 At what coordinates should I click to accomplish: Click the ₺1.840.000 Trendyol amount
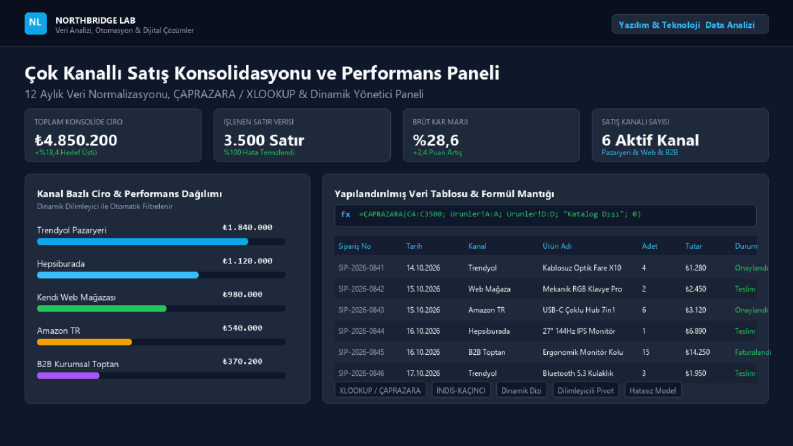(247, 228)
